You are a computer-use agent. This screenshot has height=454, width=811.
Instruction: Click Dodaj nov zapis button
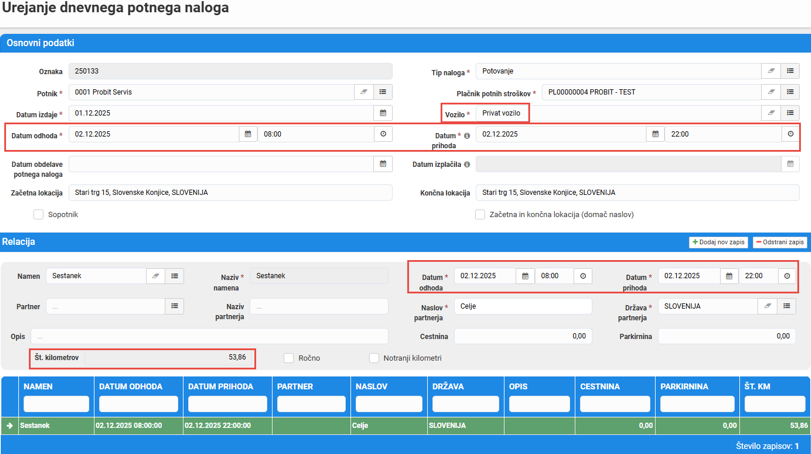718,242
